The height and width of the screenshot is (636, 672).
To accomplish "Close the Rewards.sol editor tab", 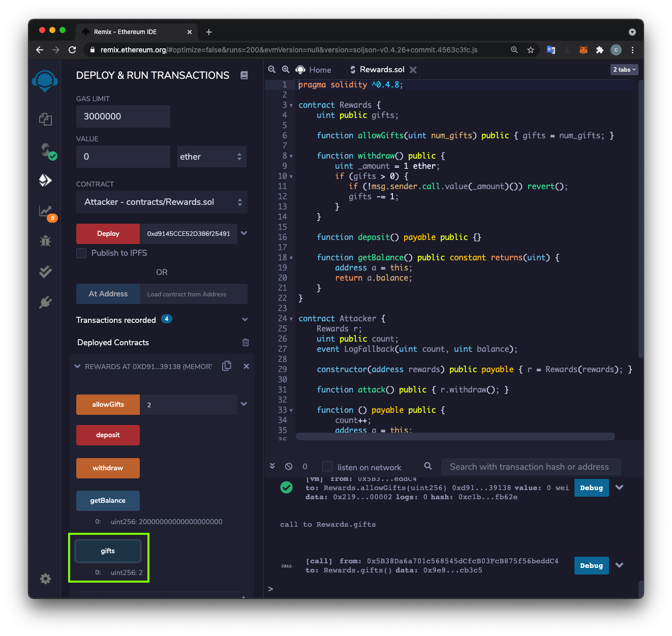I will click(x=413, y=70).
